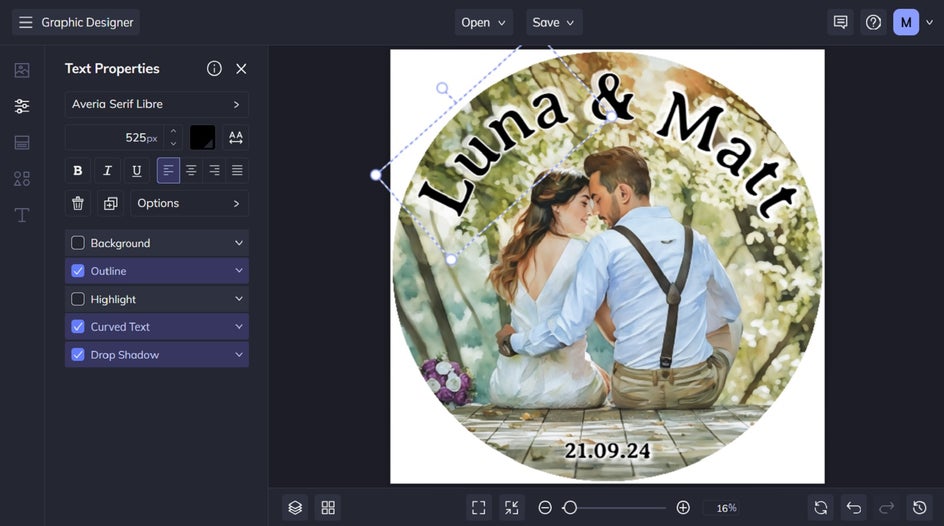Zoom out with the minus button
The width and height of the screenshot is (944, 526).
[x=545, y=508]
